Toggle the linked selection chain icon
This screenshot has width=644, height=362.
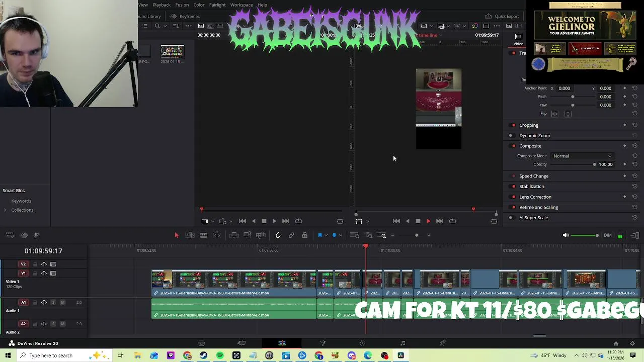pos(291,235)
